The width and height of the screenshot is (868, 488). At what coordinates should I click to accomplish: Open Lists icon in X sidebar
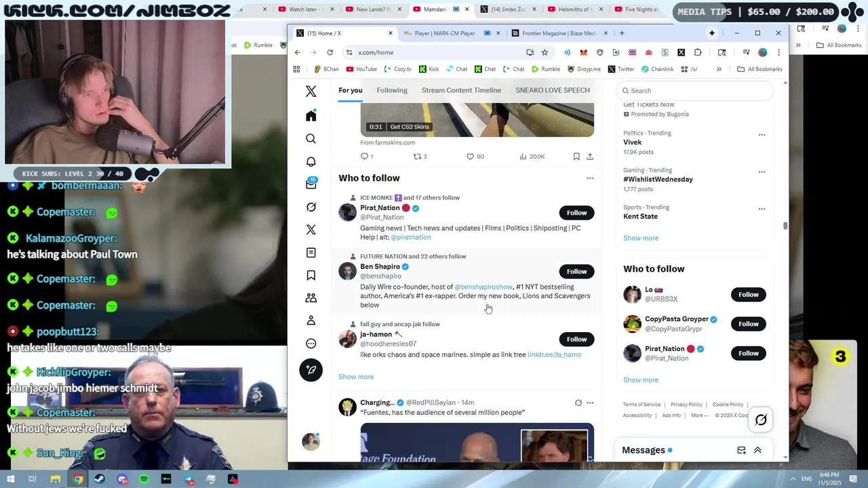pyautogui.click(x=311, y=252)
